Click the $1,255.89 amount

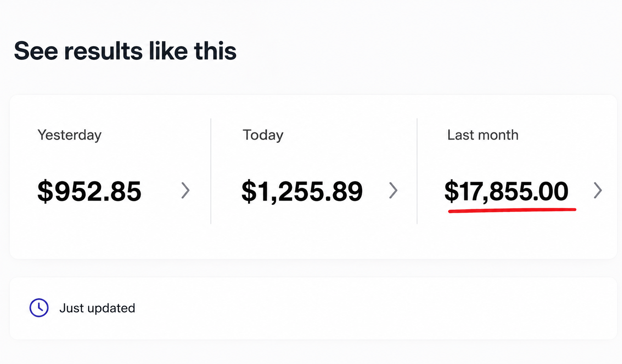point(302,191)
